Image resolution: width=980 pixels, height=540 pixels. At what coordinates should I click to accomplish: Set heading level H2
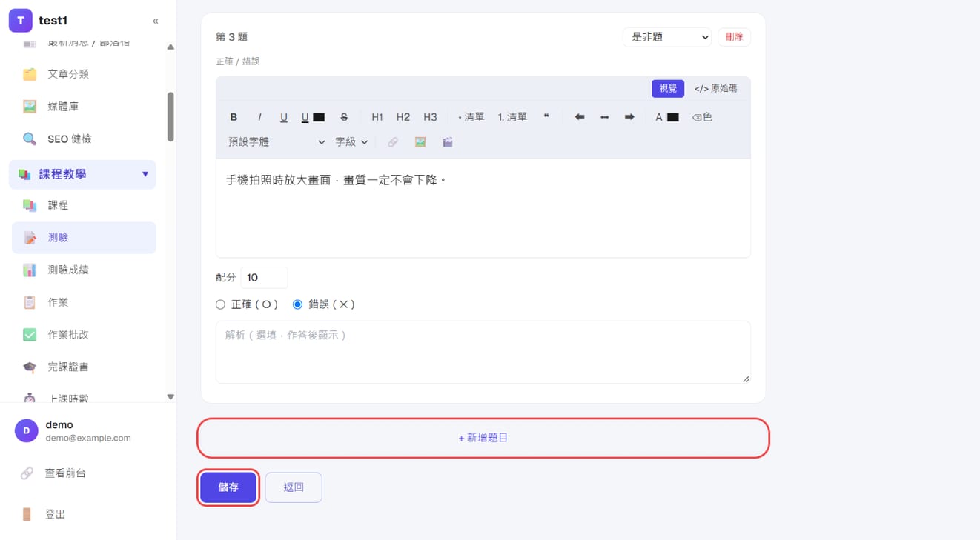click(x=403, y=117)
